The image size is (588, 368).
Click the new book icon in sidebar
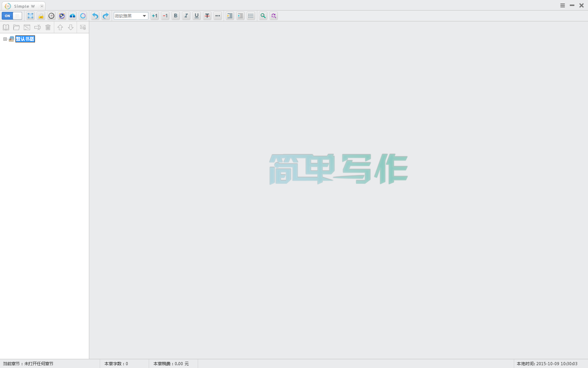click(x=6, y=27)
